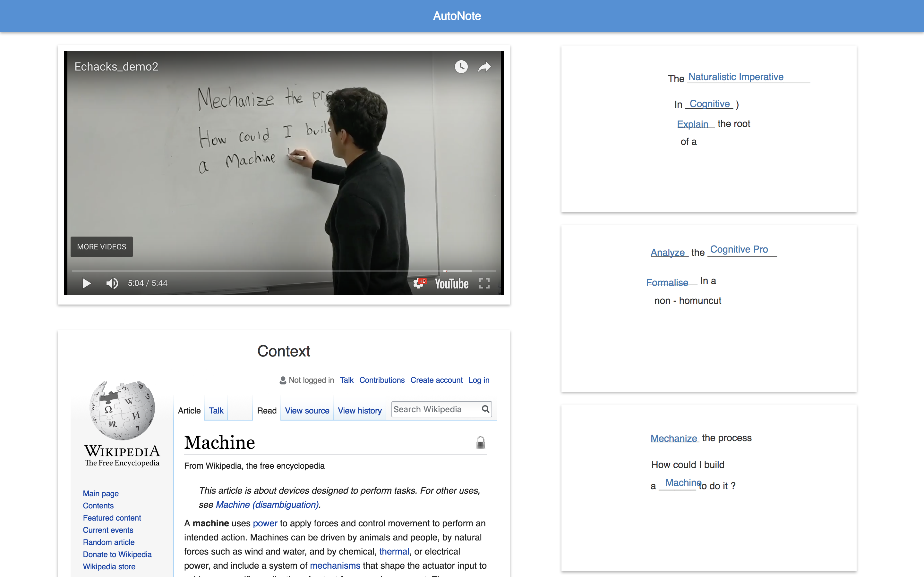Click inside the Search Wikipedia field
Image resolution: width=924 pixels, height=577 pixels.
(x=435, y=409)
